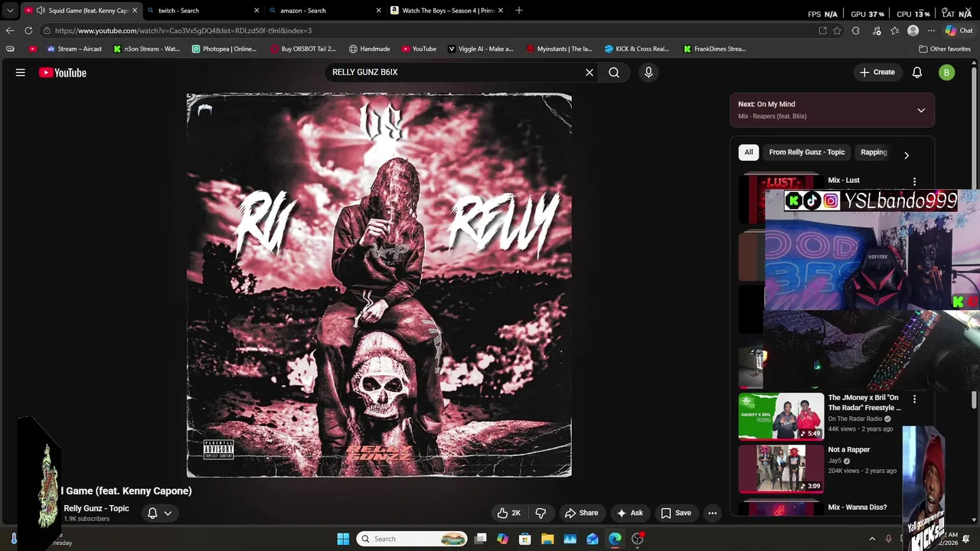980x551 pixels.
Task: Open Copilot Chat in the toolbar
Action: pos(959,31)
